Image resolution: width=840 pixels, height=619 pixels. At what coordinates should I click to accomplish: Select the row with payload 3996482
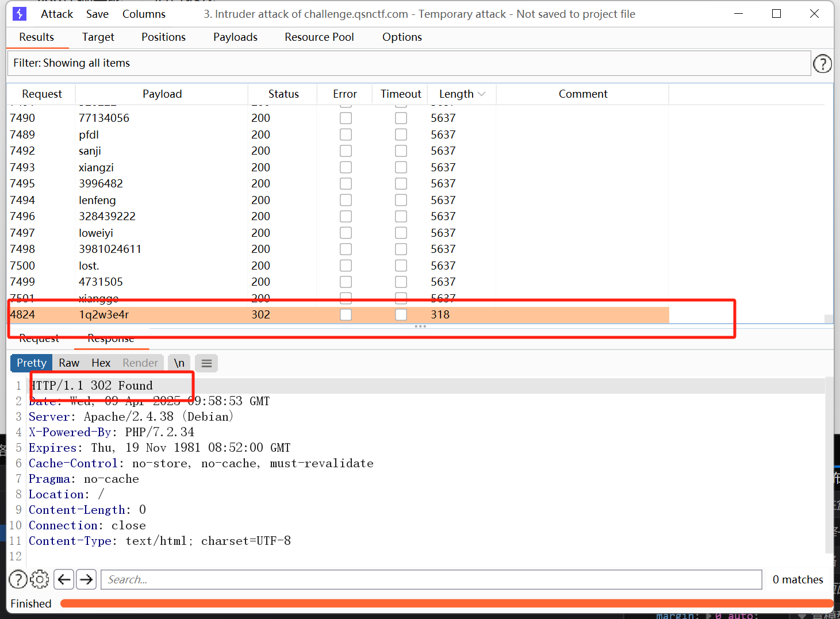pyautogui.click(x=338, y=183)
